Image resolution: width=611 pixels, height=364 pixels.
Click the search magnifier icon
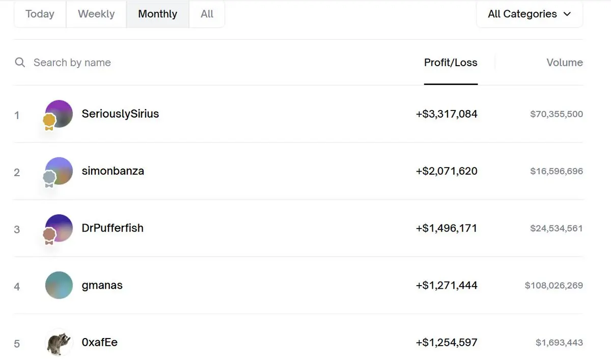click(x=20, y=63)
